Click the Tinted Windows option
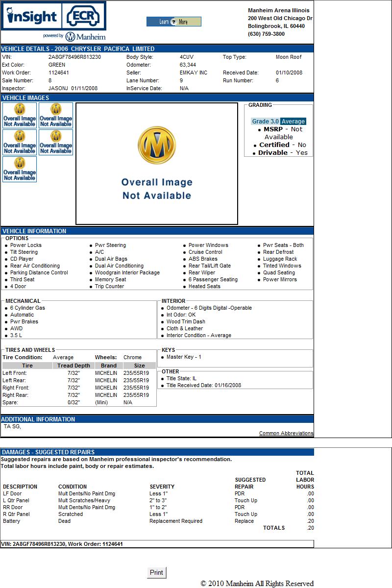 [282, 266]
